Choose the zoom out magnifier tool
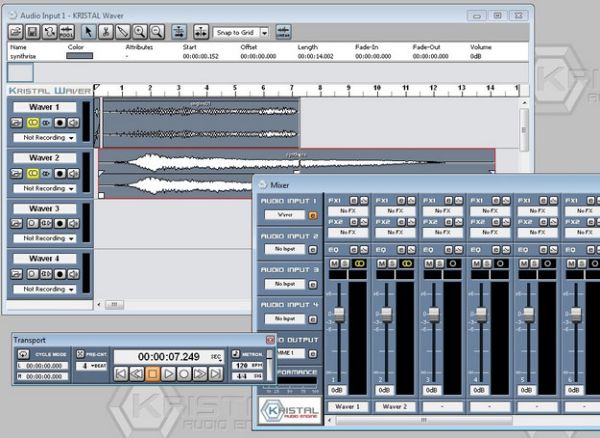 click(157, 32)
